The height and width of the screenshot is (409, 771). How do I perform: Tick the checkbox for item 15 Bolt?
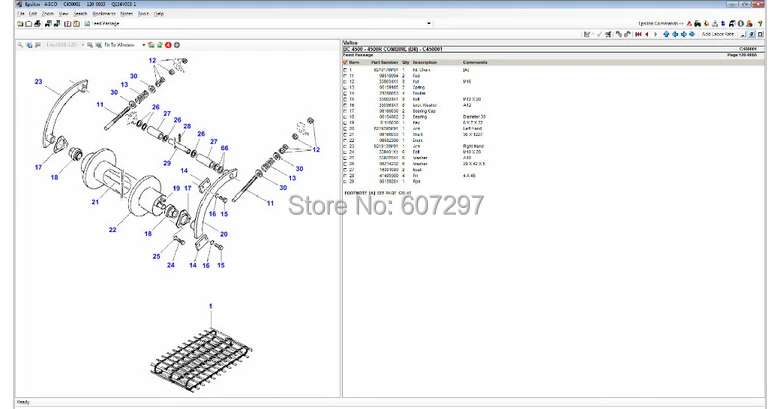pos(345,99)
